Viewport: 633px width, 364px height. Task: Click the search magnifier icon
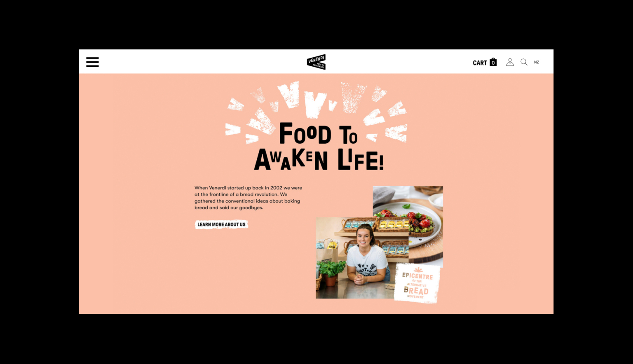pos(524,62)
